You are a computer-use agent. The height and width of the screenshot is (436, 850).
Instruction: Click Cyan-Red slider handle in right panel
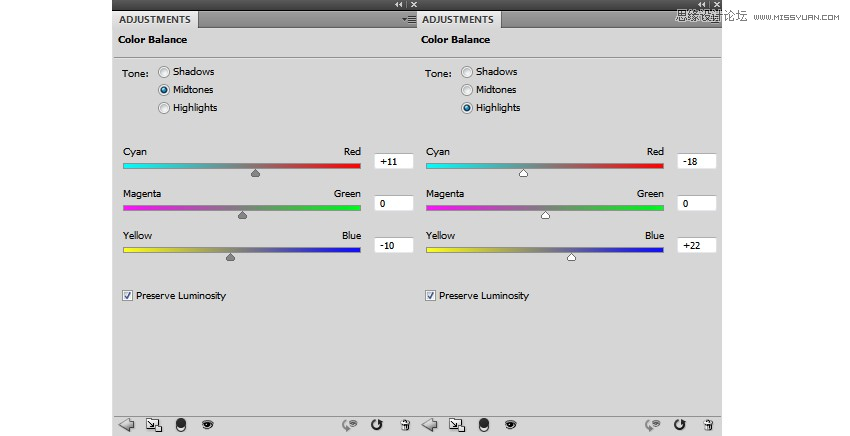coord(523,173)
